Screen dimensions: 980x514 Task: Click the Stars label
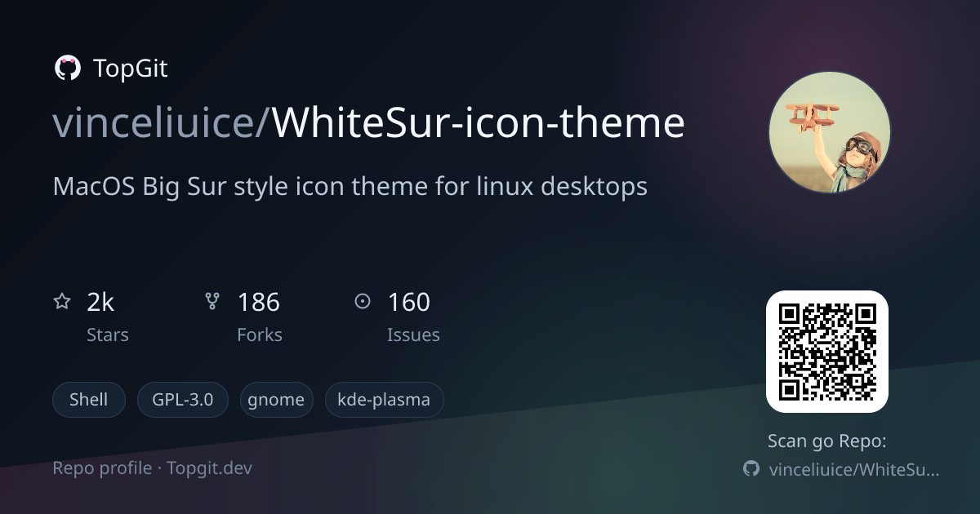(x=108, y=335)
